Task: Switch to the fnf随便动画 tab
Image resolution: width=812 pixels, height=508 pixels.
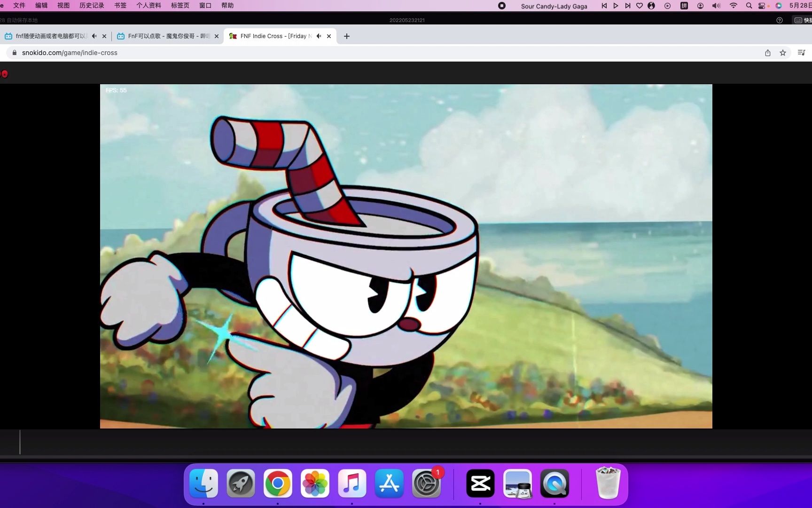Action: click(x=51, y=36)
